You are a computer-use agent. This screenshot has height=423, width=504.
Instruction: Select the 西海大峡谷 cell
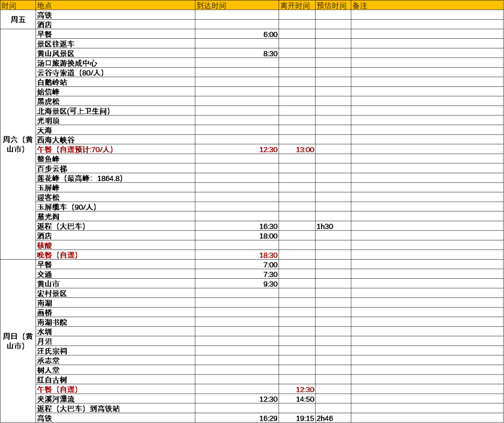115,140
